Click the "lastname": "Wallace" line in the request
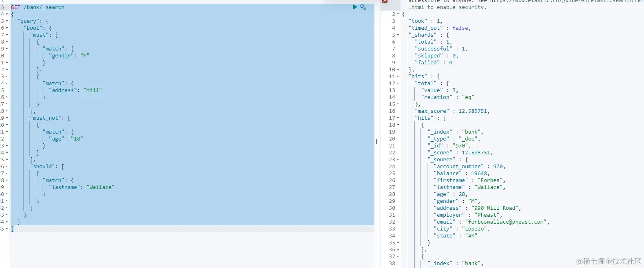 (82, 187)
